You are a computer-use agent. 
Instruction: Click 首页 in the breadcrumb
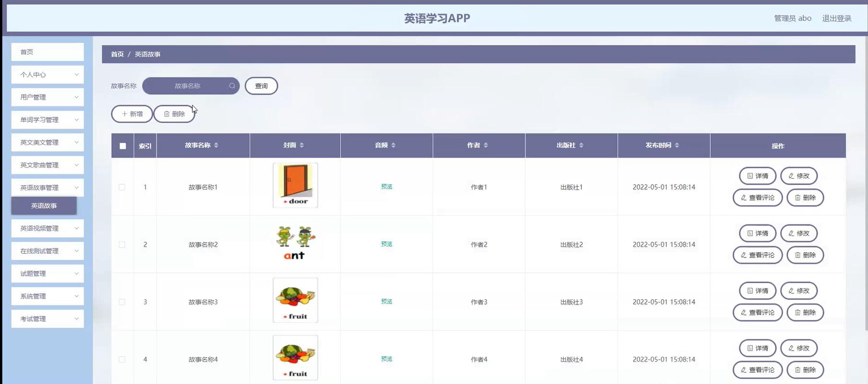117,54
